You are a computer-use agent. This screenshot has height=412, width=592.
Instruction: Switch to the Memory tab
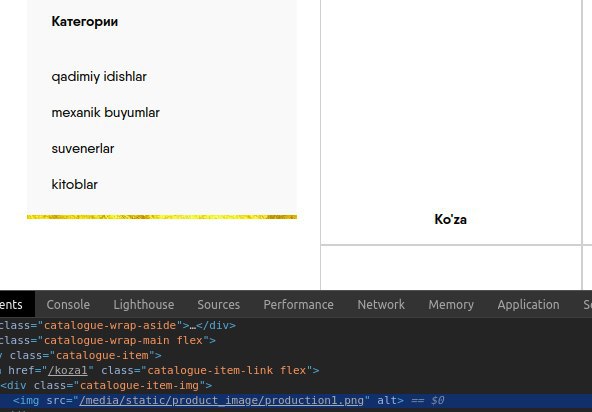click(x=451, y=304)
